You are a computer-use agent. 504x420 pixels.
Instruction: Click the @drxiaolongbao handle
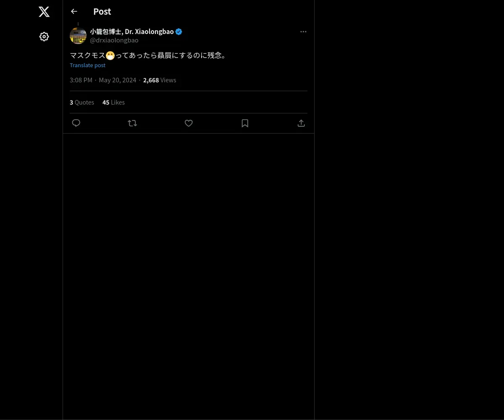114,40
